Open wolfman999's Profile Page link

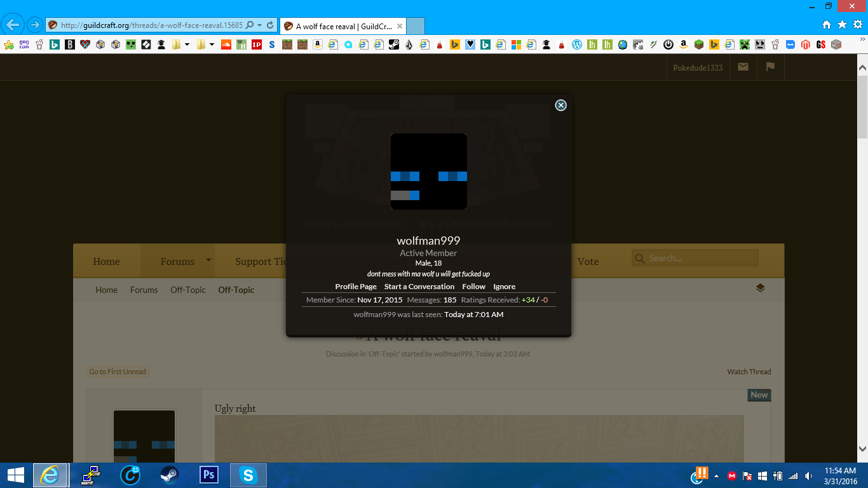tap(356, 287)
